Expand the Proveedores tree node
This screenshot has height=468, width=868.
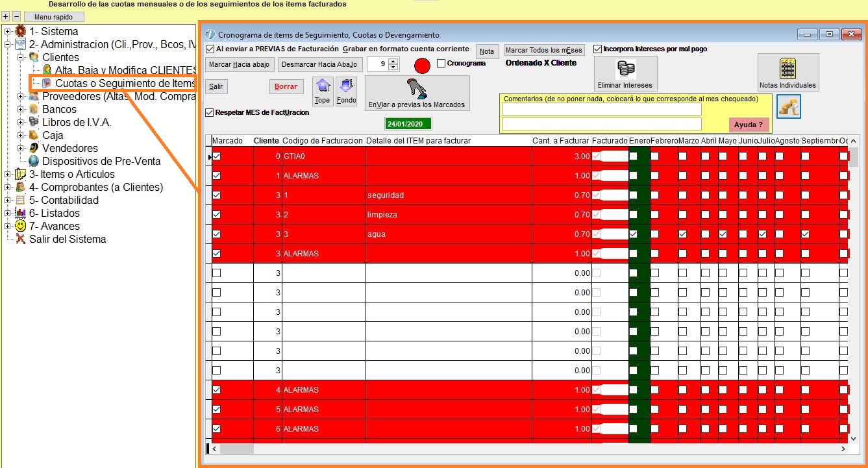20,96
